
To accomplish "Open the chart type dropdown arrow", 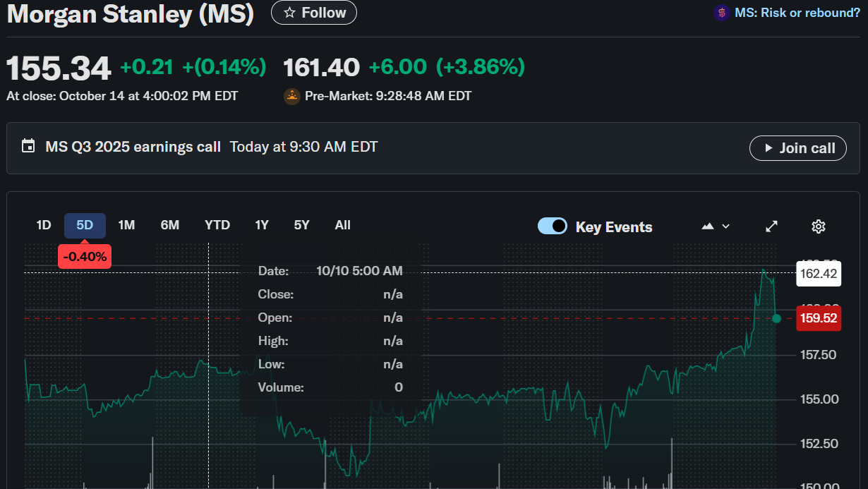I will pos(726,227).
